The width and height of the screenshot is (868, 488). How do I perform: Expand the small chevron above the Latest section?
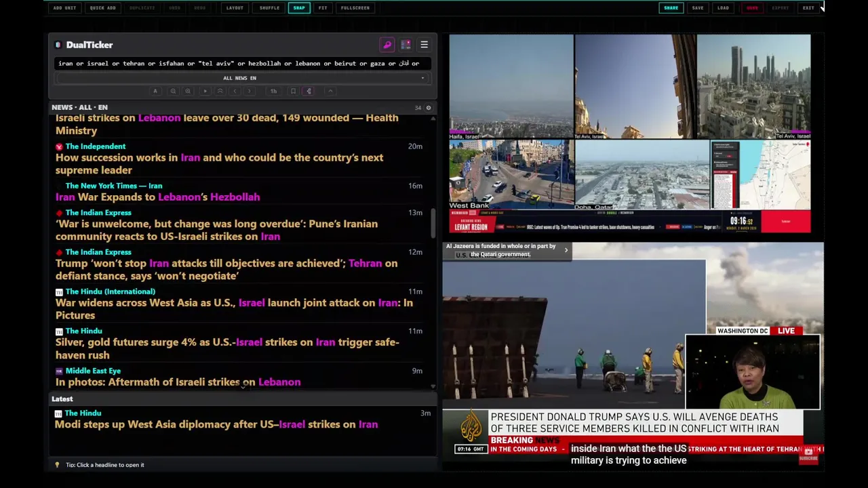click(x=243, y=387)
